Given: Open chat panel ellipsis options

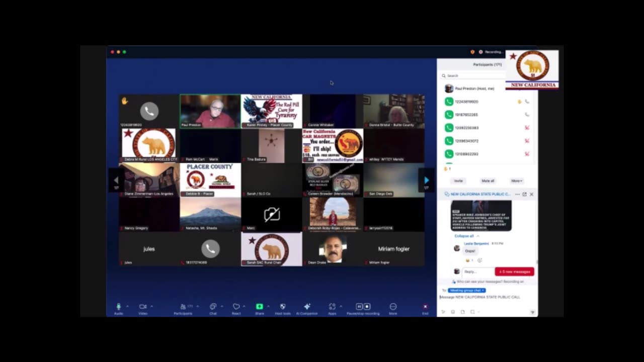Looking at the screenshot, I should pyautogui.click(x=517, y=194).
